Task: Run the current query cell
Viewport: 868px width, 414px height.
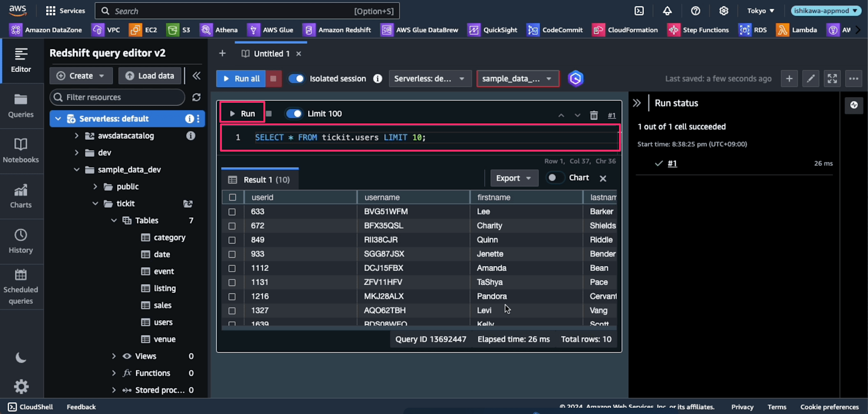Action: pos(243,114)
